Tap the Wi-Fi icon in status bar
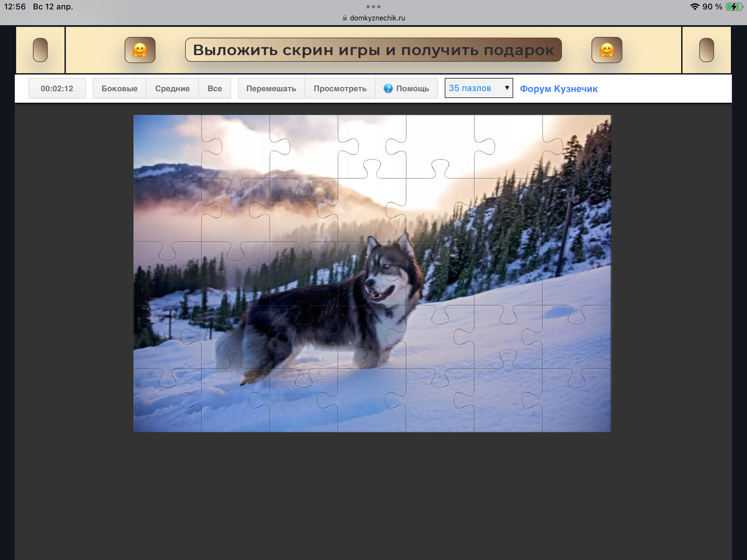Image resolution: width=747 pixels, height=560 pixels. click(694, 7)
